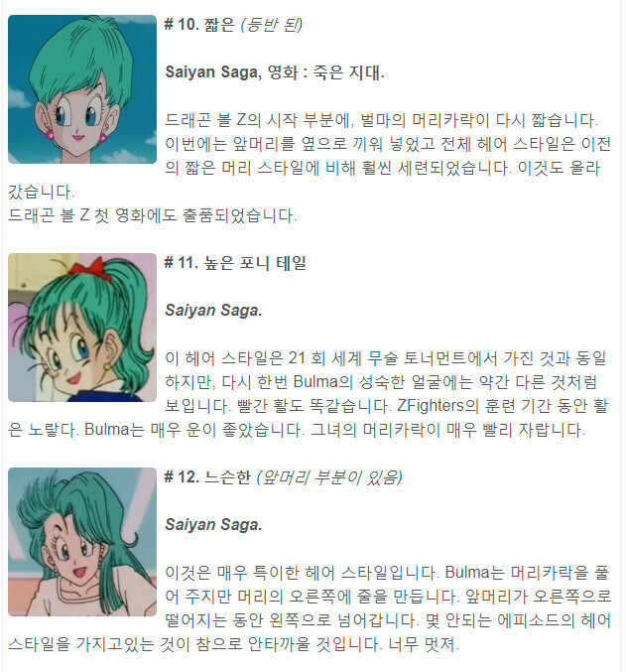Image resolution: width=626 pixels, height=672 pixels.
Task: Click 'Saiyan Saga, 영화 : 죽은 지대.' subtitle
Action: pyautogui.click(x=275, y=72)
